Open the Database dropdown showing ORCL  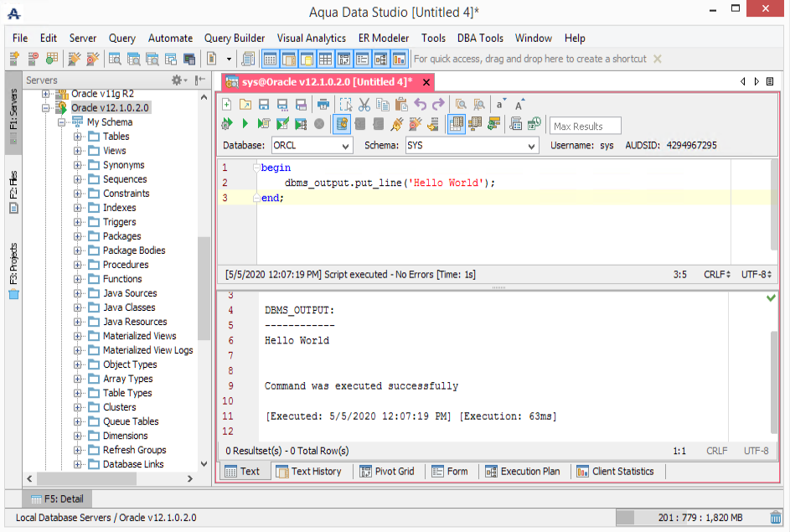pos(312,146)
